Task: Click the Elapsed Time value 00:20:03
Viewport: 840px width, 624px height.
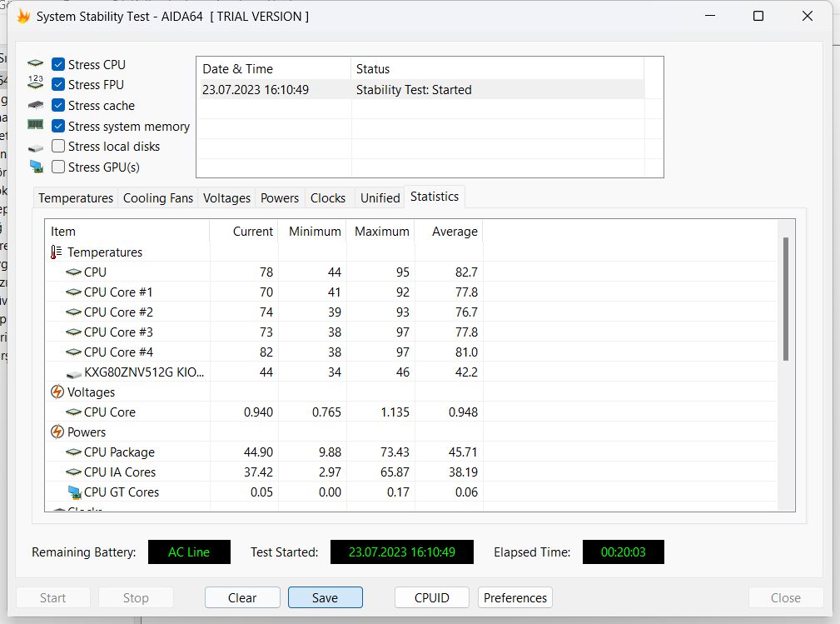Action: click(x=624, y=552)
